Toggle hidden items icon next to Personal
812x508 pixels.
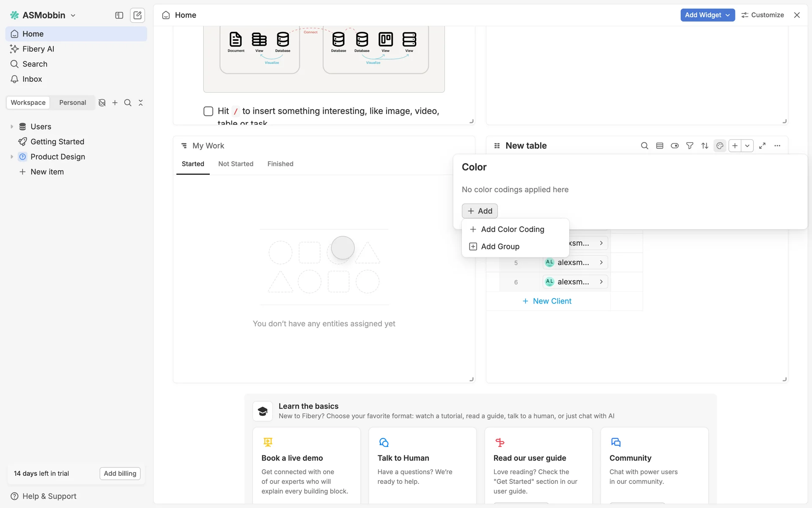[x=102, y=102]
